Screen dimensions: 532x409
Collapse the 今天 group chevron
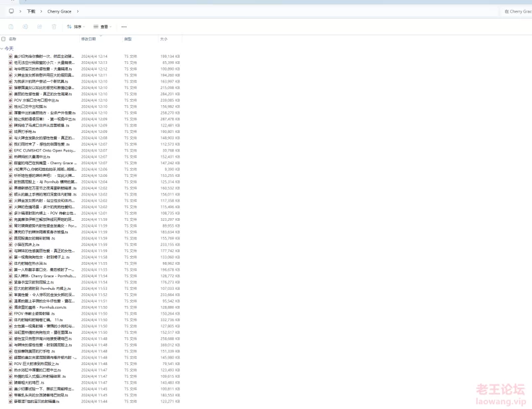pyautogui.click(x=3, y=49)
